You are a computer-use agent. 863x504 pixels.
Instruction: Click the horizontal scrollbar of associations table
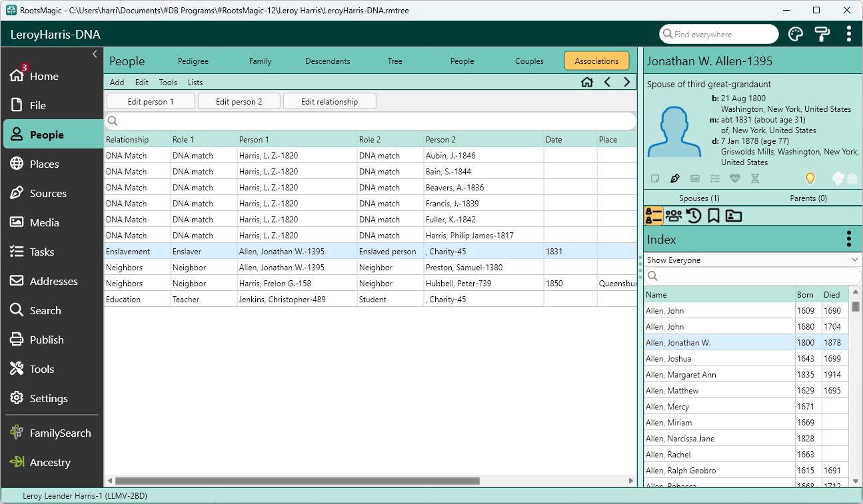pos(297,481)
